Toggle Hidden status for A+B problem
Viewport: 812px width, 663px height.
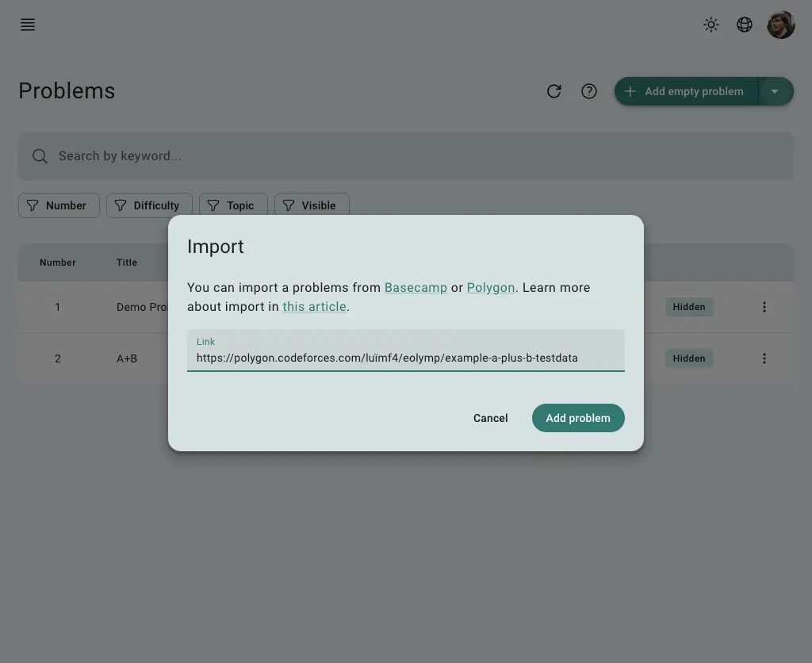[689, 358]
